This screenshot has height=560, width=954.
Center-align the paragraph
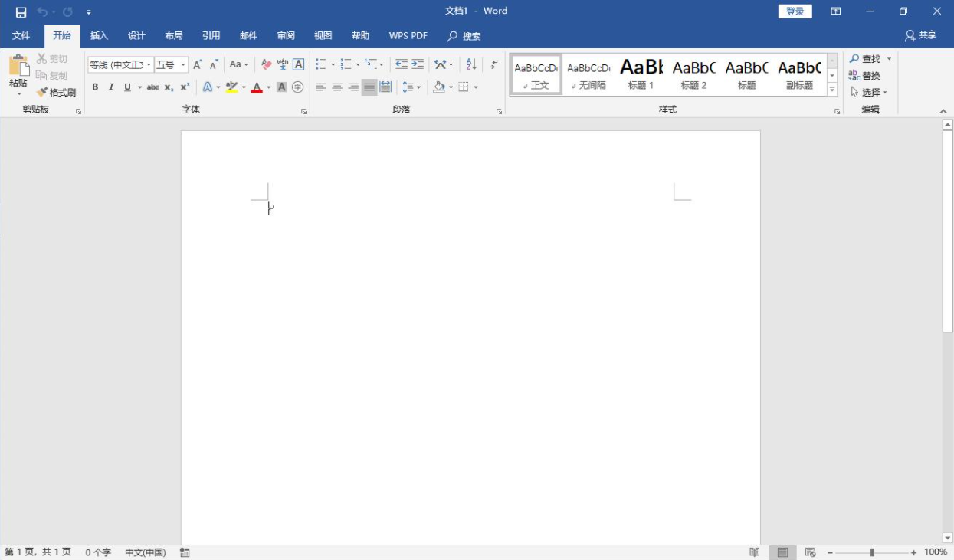[336, 87]
